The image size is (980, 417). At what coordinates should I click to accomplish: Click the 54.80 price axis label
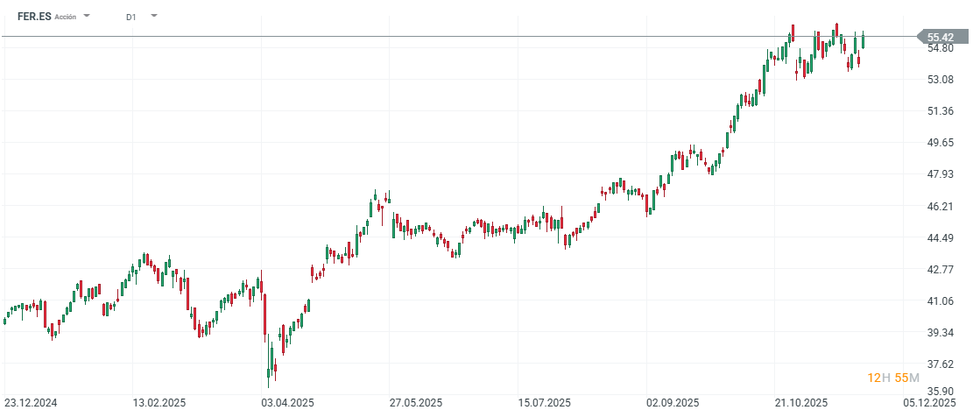941,48
